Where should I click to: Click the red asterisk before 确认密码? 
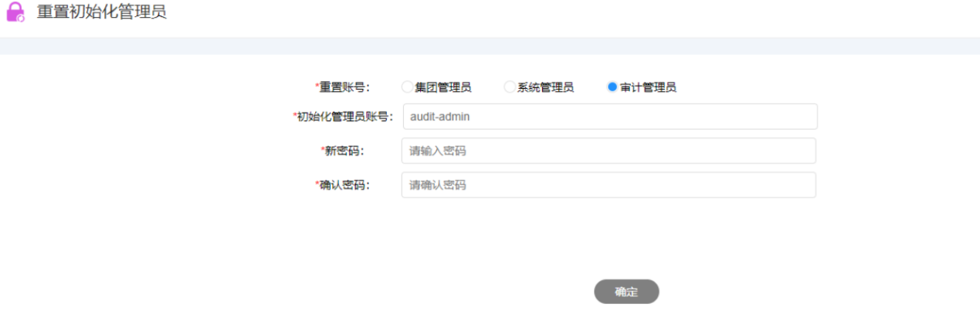tap(317, 184)
